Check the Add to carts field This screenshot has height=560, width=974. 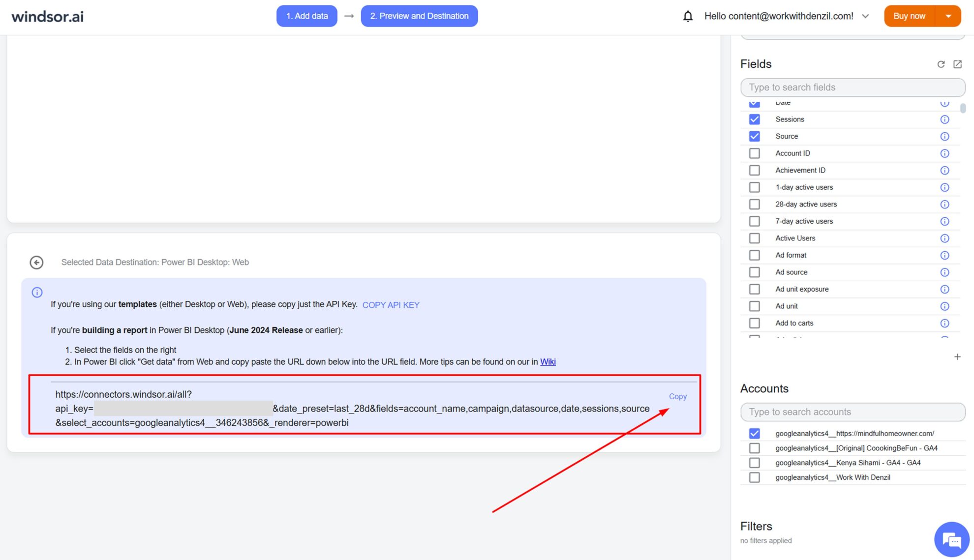754,323
